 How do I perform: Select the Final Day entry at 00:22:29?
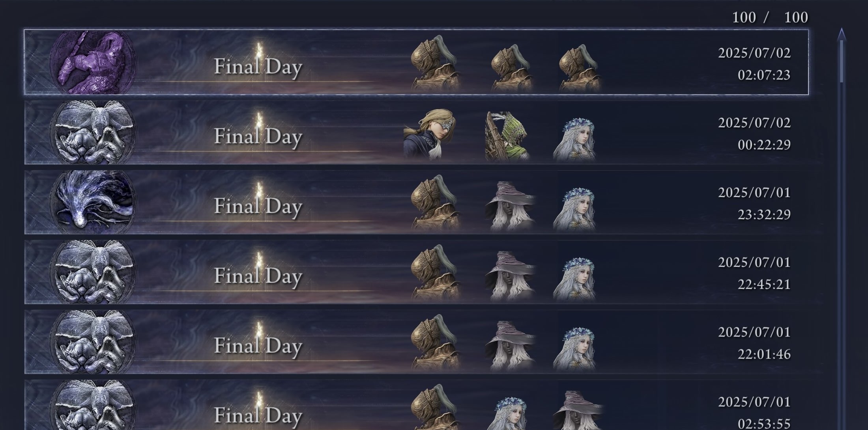click(x=416, y=132)
